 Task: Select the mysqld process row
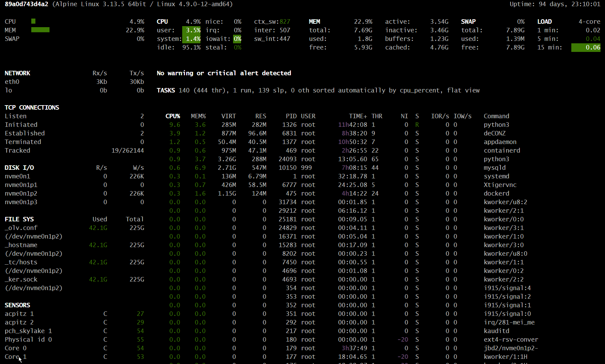(339, 168)
